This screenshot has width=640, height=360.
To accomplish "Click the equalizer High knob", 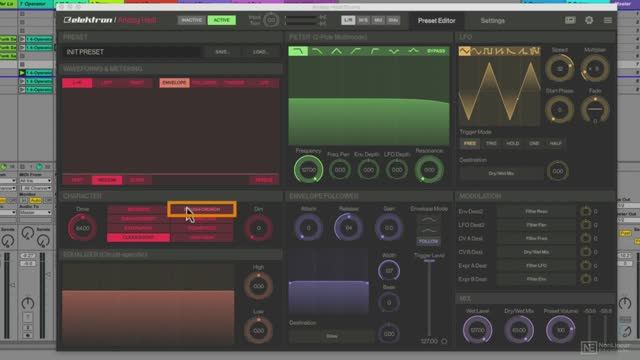I will click(x=258, y=286).
